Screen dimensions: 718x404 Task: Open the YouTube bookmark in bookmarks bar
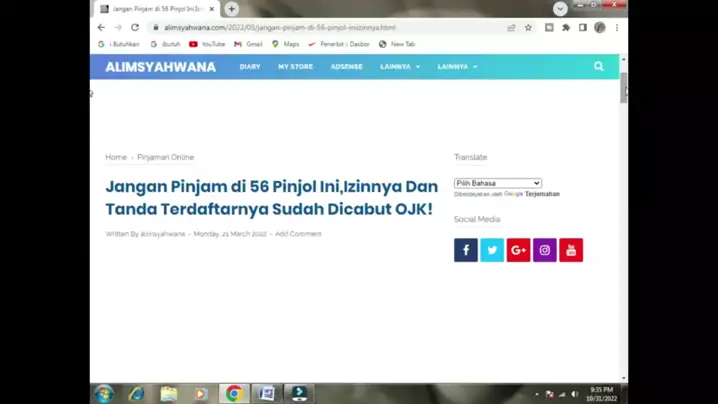tap(207, 44)
